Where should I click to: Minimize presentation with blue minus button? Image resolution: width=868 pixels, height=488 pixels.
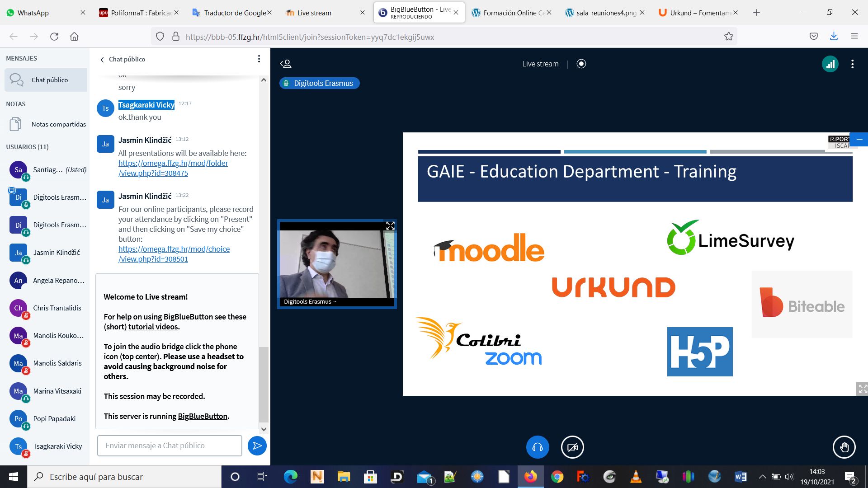tap(859, 139)
